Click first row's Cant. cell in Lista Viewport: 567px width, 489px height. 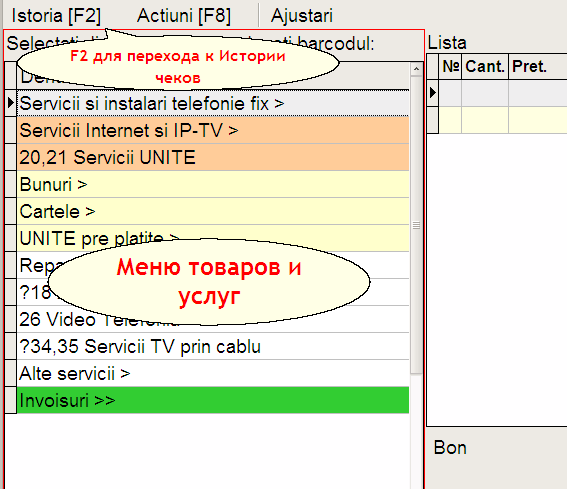pyautogui.click(x=485, y=93)
